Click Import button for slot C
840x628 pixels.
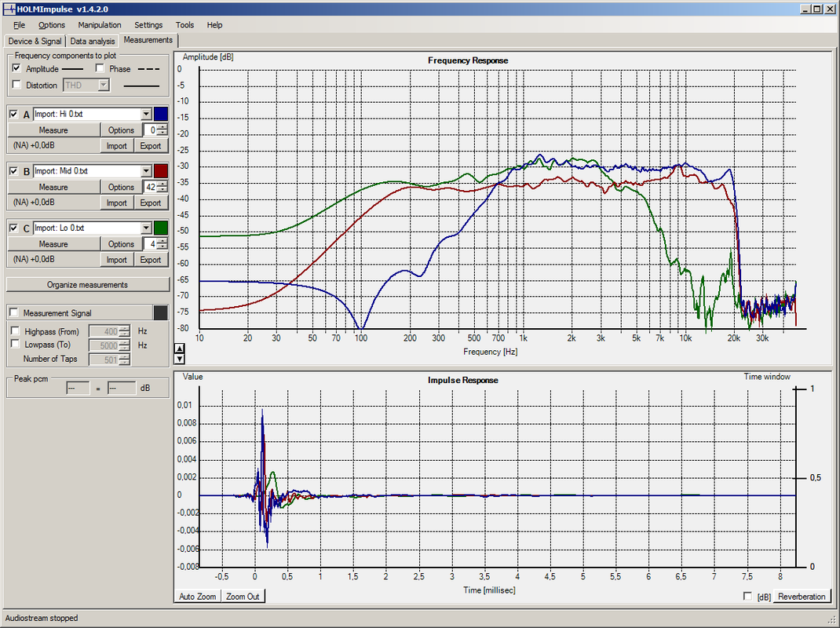point(117,260)
